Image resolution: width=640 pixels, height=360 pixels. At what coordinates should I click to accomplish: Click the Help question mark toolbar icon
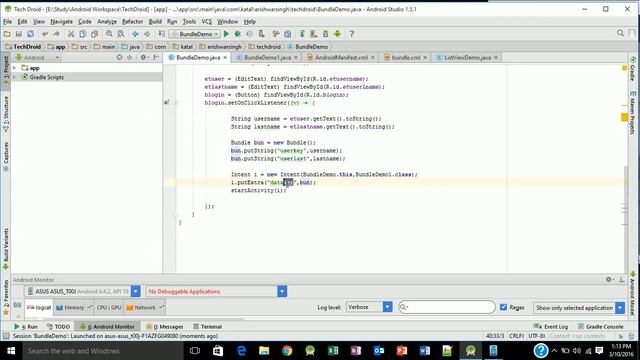pyautogui.click(x=351, y=34)
